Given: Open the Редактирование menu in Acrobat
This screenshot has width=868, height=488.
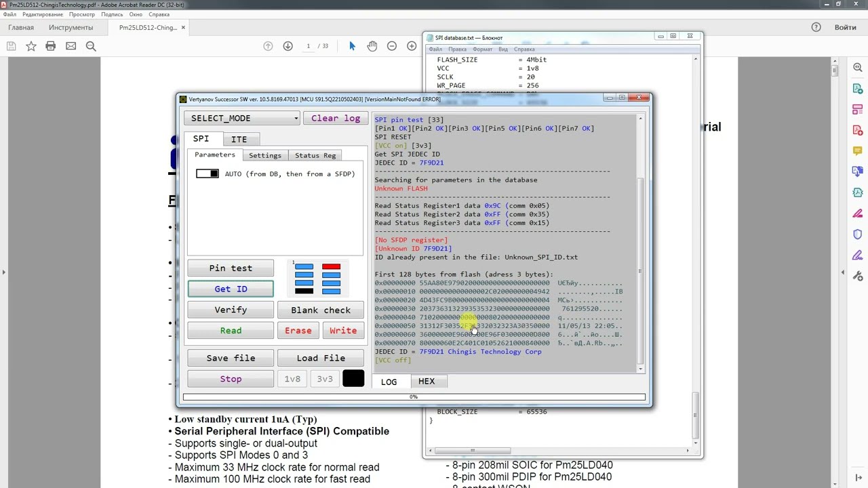Looking at the screenshot, I should tap(43, 14).
